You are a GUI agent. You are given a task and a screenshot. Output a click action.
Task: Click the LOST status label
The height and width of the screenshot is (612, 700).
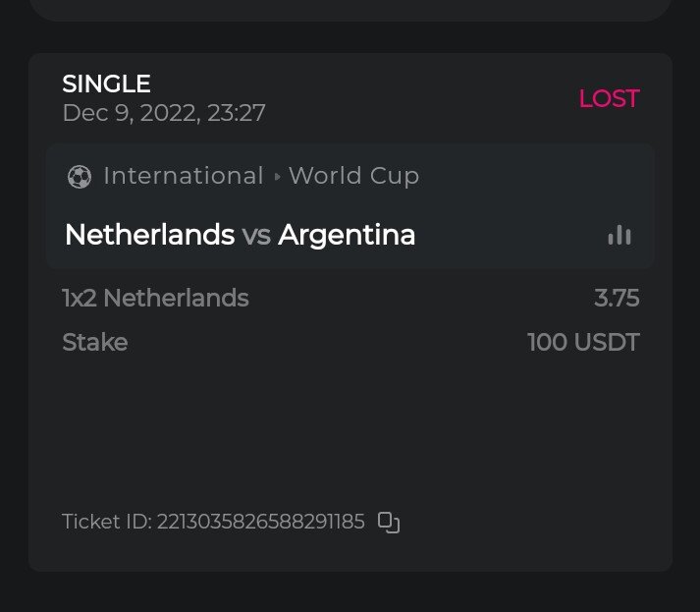pyautogui.click(x=609, y=98)
